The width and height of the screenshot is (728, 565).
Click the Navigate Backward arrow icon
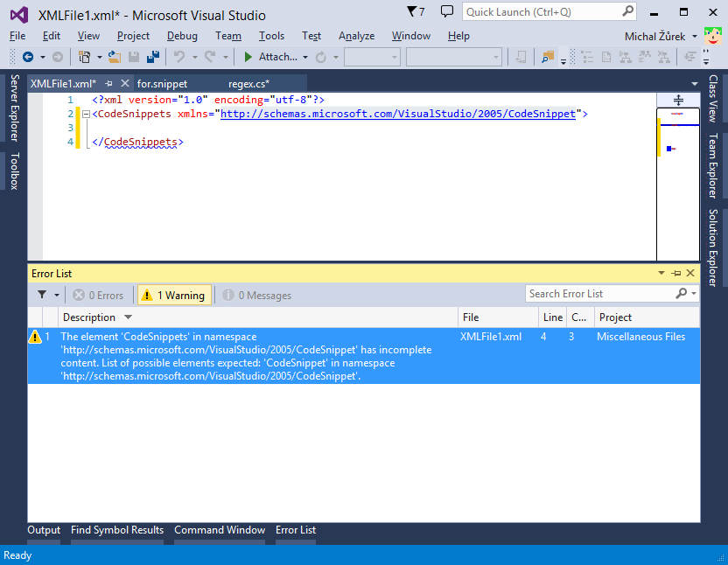(x=29, y=59)
